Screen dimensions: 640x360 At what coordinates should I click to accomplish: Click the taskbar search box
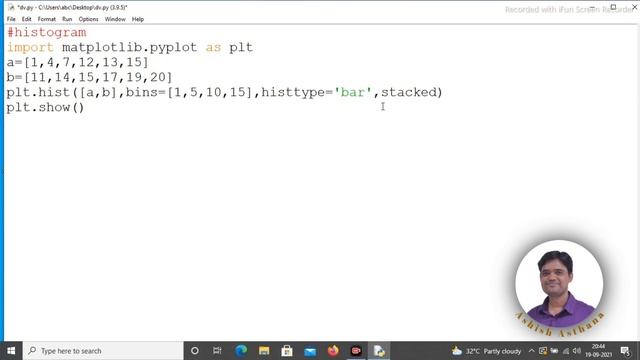103,351
